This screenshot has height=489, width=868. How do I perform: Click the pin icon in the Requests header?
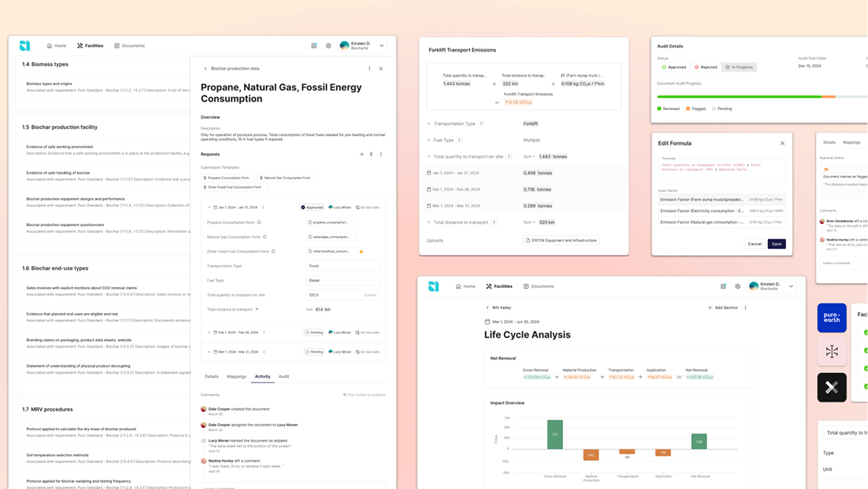coord(371,154)
